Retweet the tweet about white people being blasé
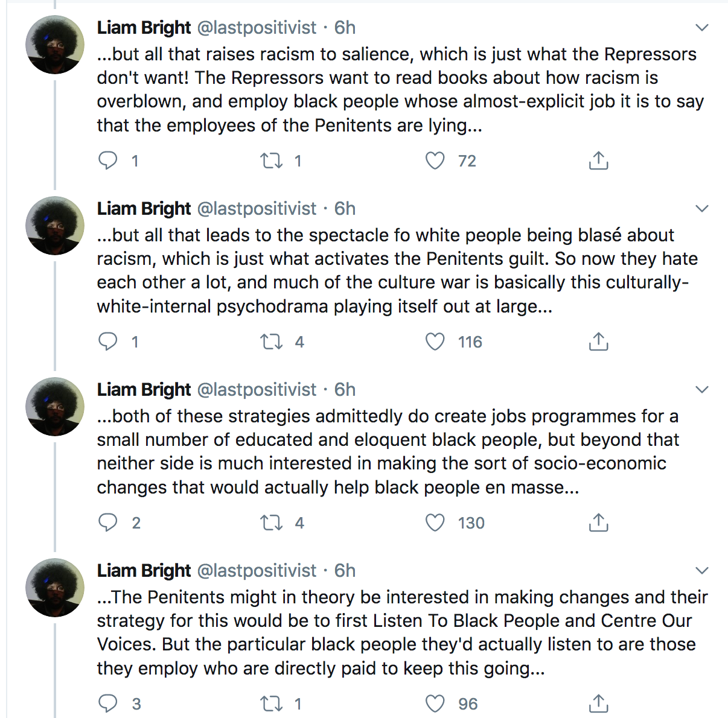 [271, 342]
